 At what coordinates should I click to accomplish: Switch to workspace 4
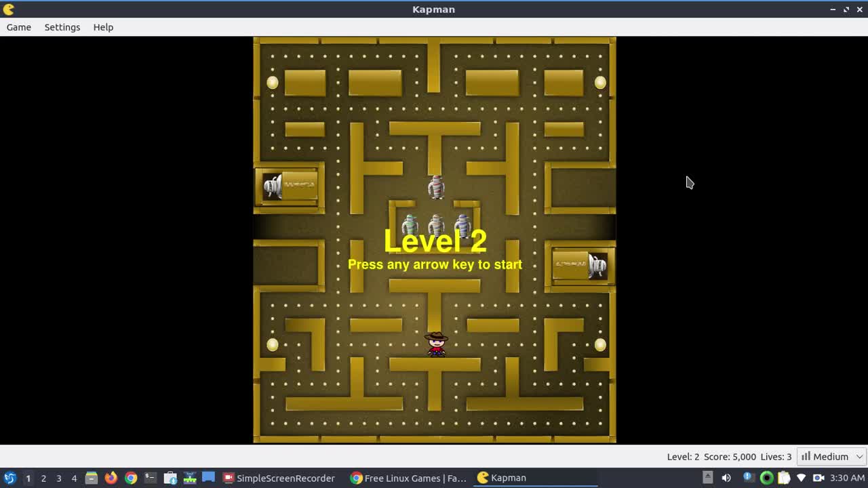point(74,478)
